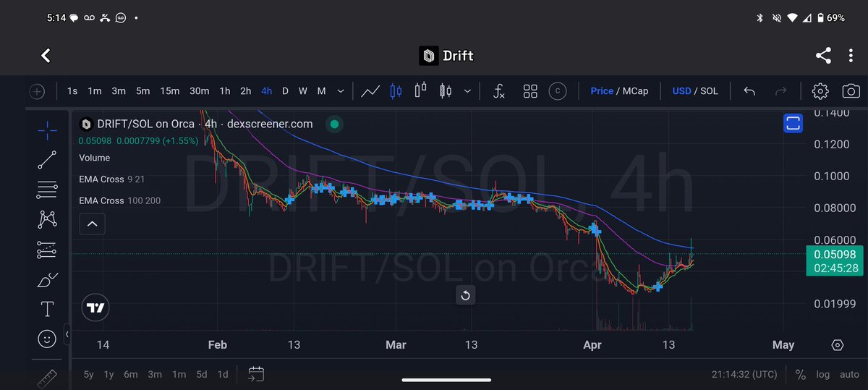Image resolution: width=868 pixels, height=390 pixels.
Task: Select the weekly W timeframe
Action: pyautogui.click(x=303, y=91)
